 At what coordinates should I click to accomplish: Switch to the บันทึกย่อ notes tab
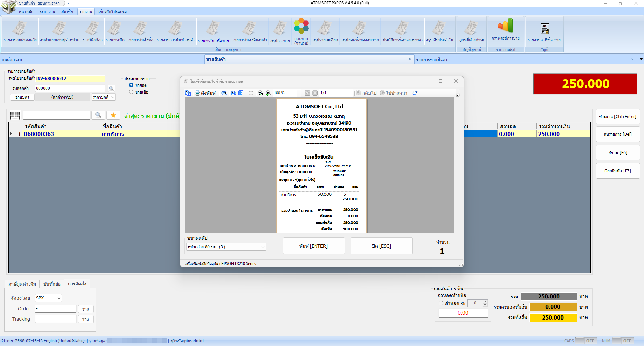tap(52, 284)
